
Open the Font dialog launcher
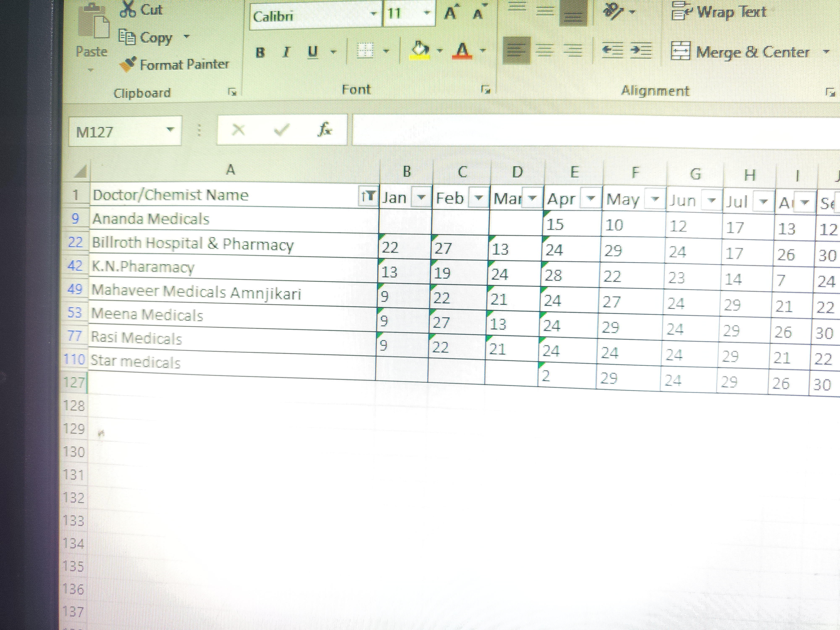485,90
